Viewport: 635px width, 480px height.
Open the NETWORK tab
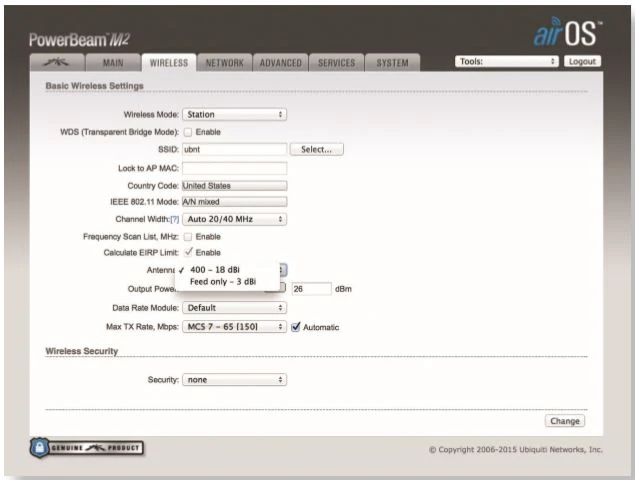click(x=225, y=62)
